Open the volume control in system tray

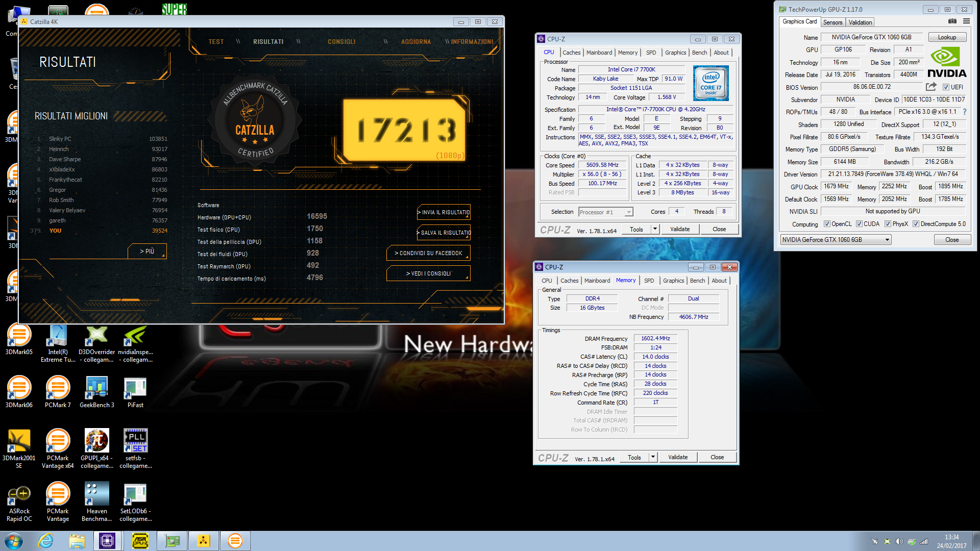pyautogui.click(x=899, y=541)
